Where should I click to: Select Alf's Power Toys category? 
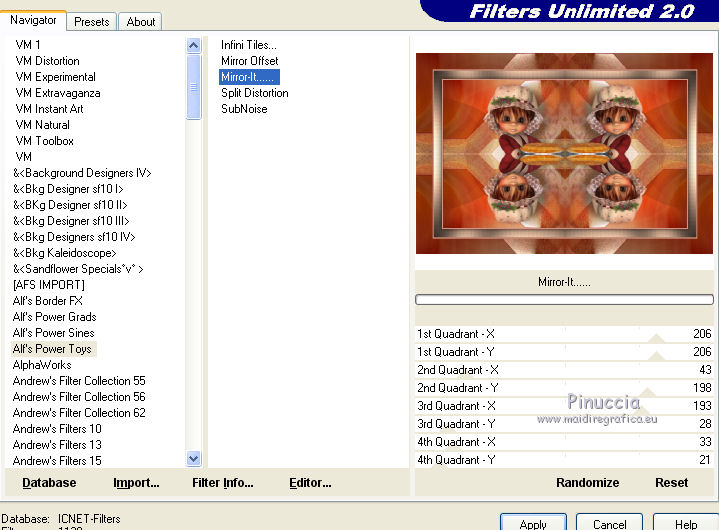pyautogui.click(x=52, y=349)
